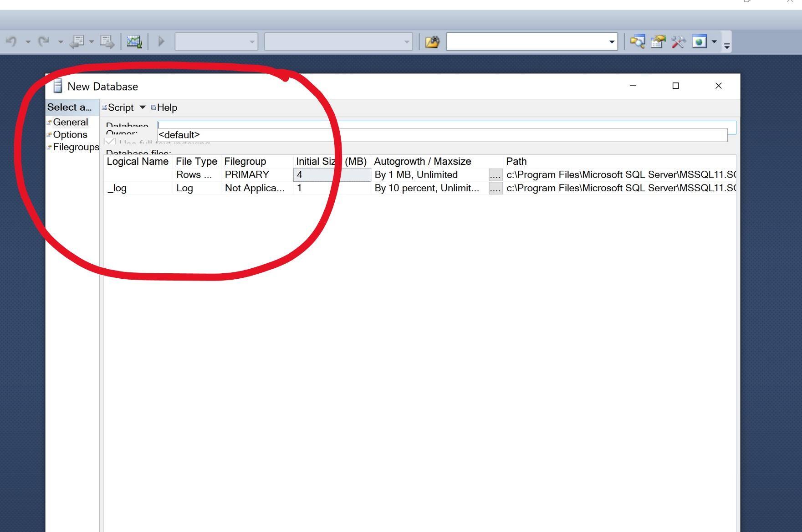Click the Initial Size cell with value 4
Viewport: 802px width, 532px height.
332,175
